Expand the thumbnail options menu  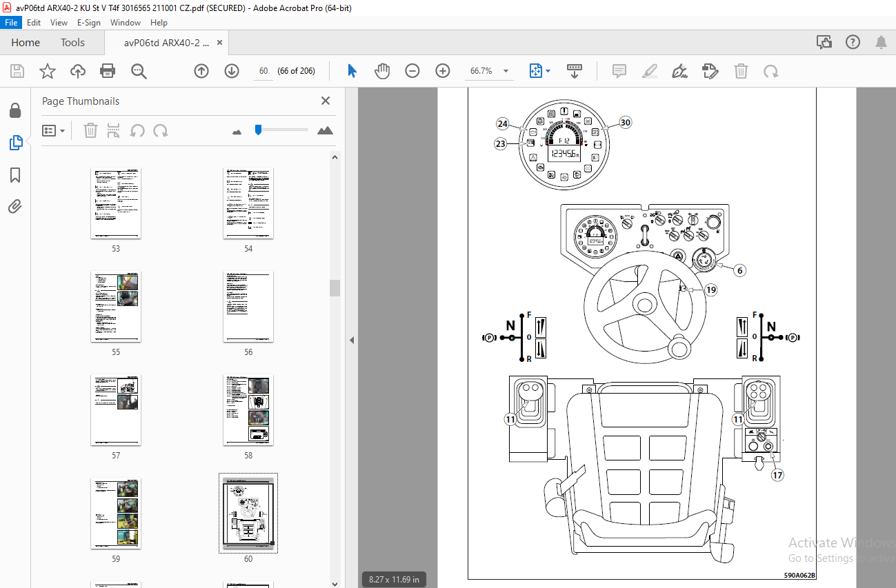tap(54, 130)
